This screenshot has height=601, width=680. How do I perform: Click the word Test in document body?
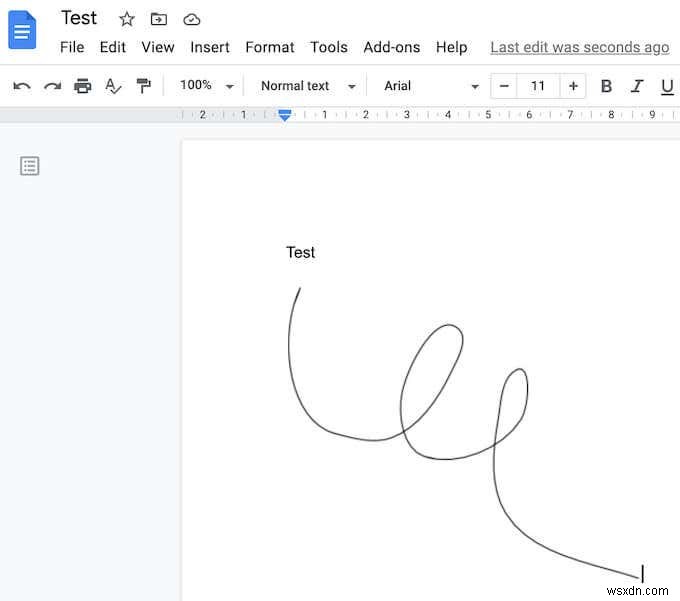[x=301, y=252]
